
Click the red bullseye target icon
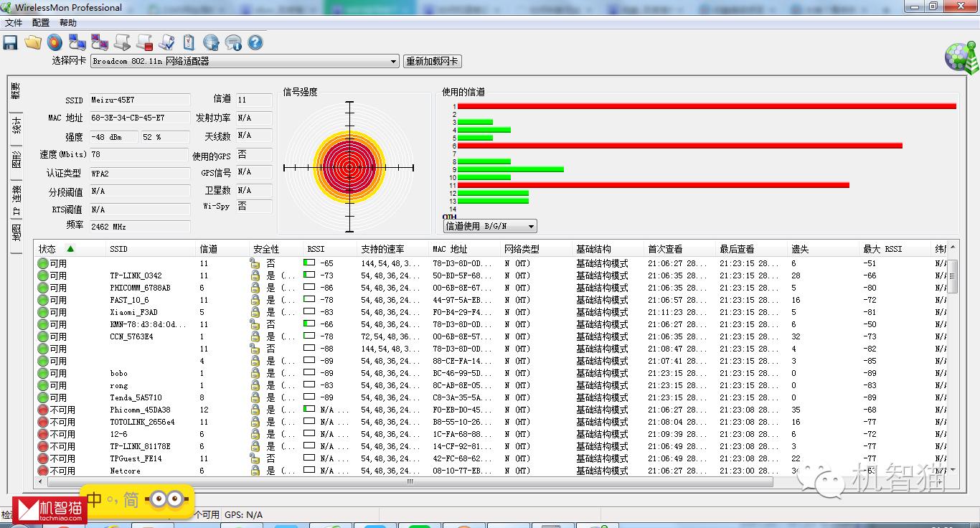coord(54,43)
